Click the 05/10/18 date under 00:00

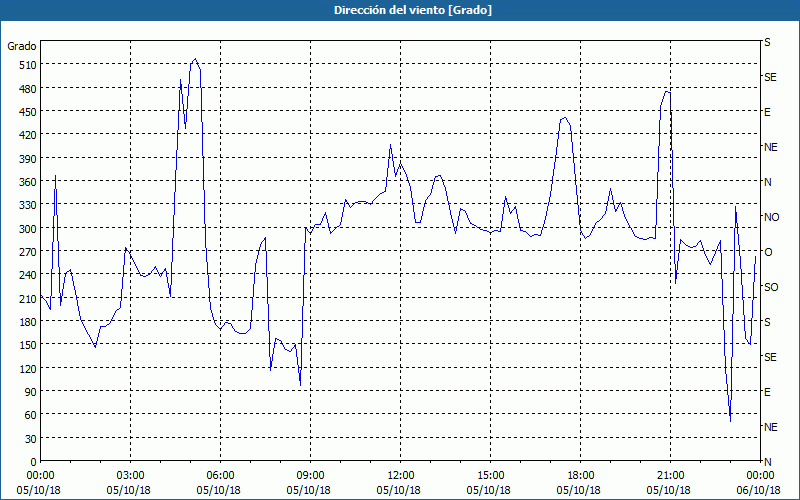(39, 490)
